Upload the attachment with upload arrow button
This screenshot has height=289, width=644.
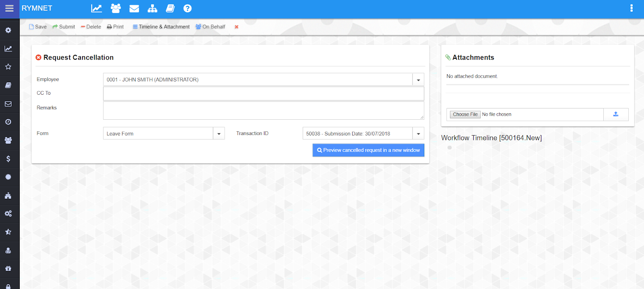(x=615, y=114)
